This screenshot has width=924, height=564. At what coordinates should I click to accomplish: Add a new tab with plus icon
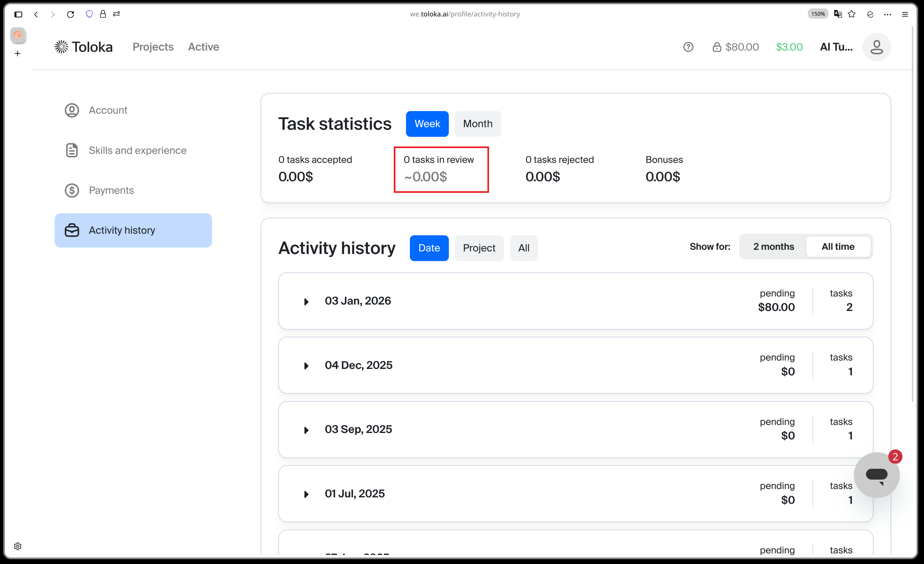[18, 53]
